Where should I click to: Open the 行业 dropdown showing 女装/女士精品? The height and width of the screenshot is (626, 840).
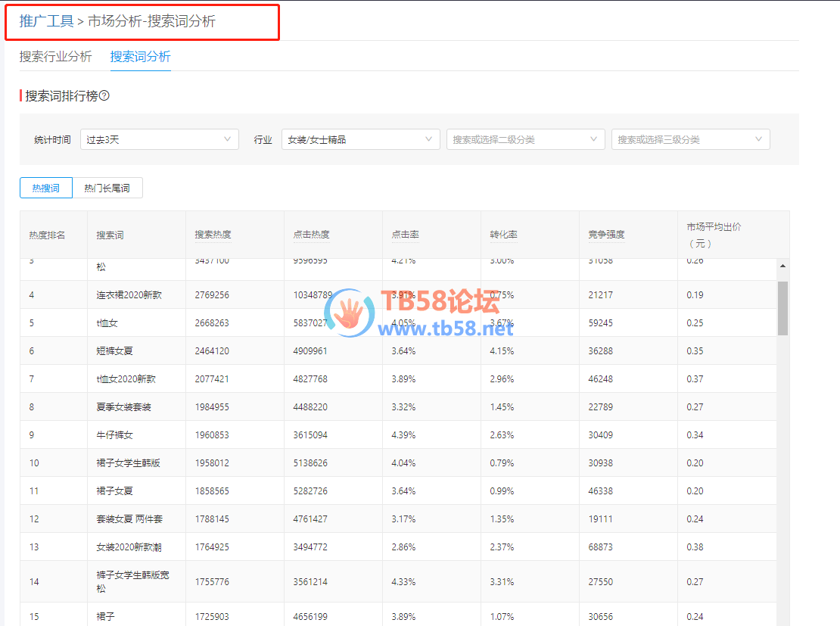point(360,139)
